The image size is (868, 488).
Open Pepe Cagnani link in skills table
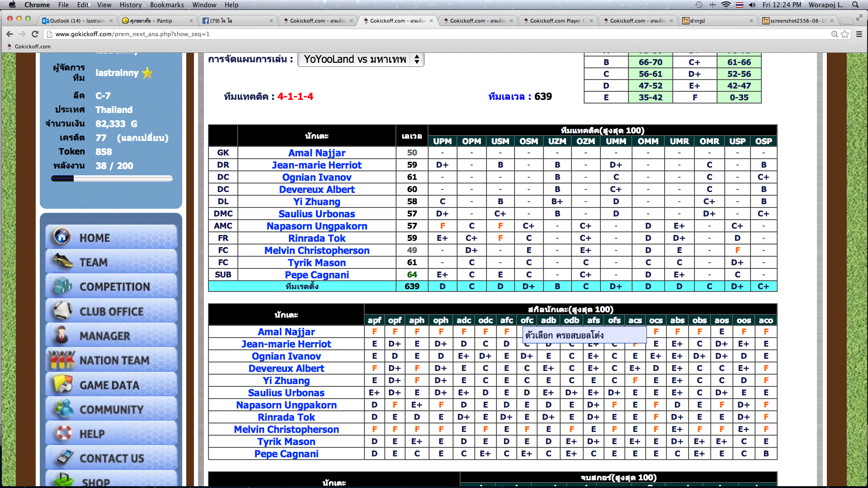(286, 454)
